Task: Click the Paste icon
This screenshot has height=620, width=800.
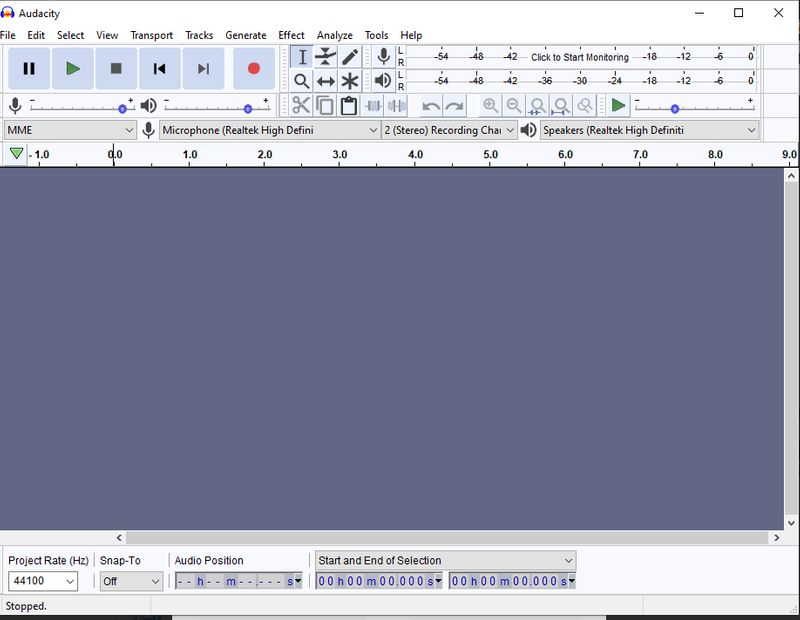Action: [x=347, y=105]
